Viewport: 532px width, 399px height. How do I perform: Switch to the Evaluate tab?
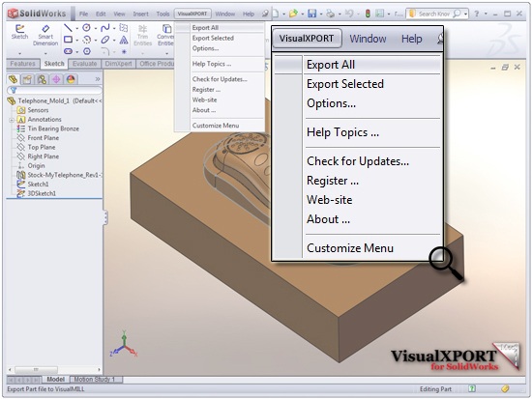85,64
